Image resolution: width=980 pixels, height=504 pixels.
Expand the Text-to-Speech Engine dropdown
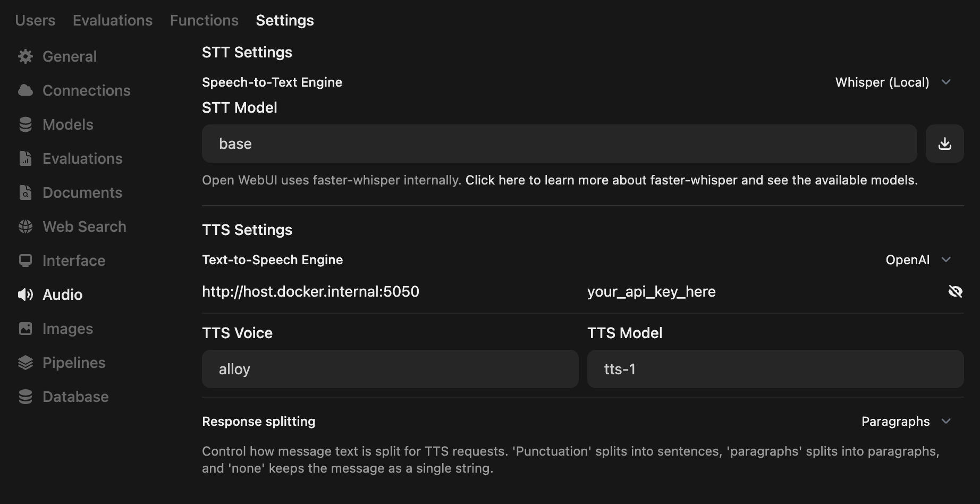tap(918, 260)
